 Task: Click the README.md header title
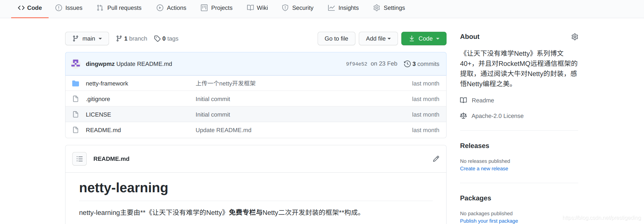click(111, 159)
